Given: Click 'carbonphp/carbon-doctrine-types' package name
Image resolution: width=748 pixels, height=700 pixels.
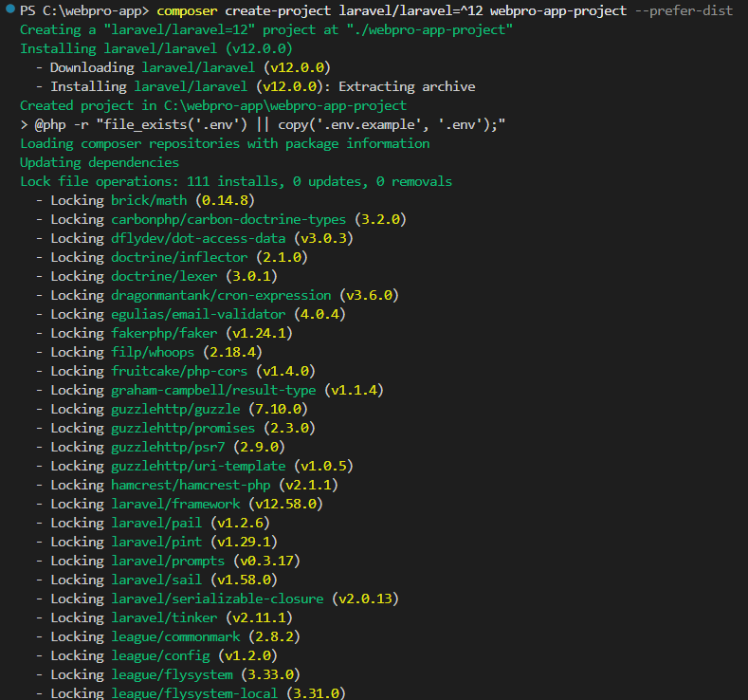Looking at the screenshot, I should tap(228, 219).
